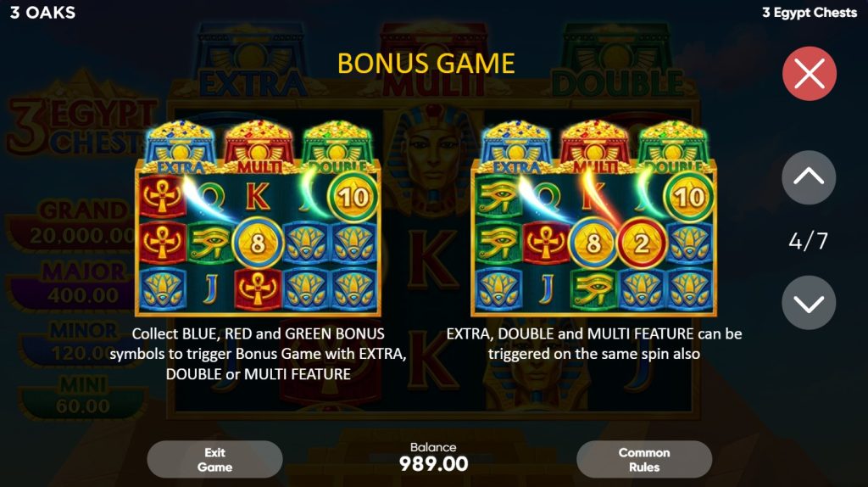Click the 4/7 page indicator
Image resolution: width=868 pixels, height=487 pixels.
pos(808,241)
